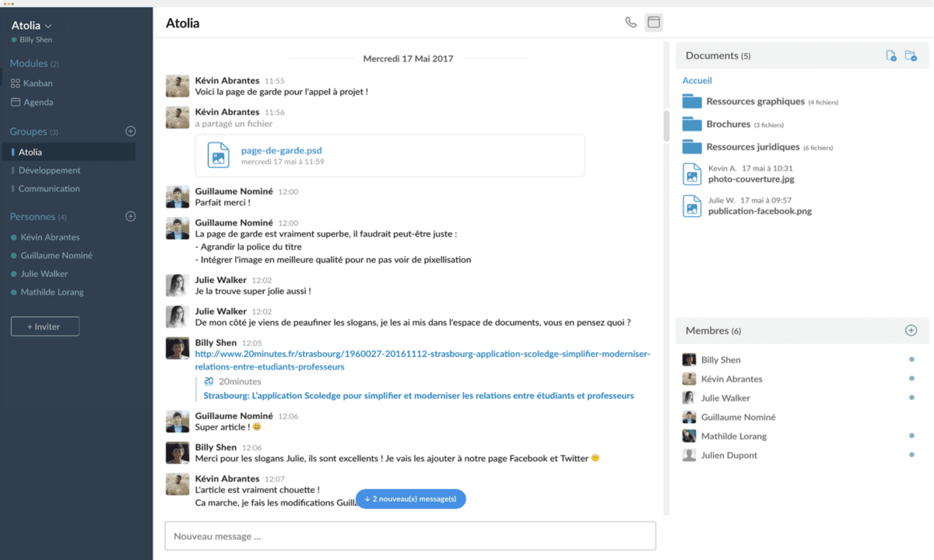934x560 pixels.
Task: Open the Kanban module
Action: pos(32,83)
